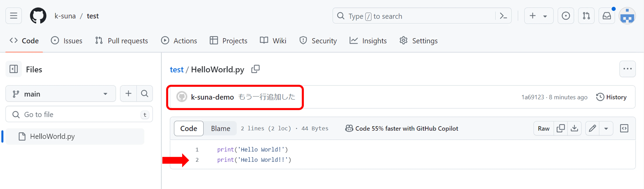Open the file History
The height and width of the screenshot is (189, 644).
pos(612,97)
